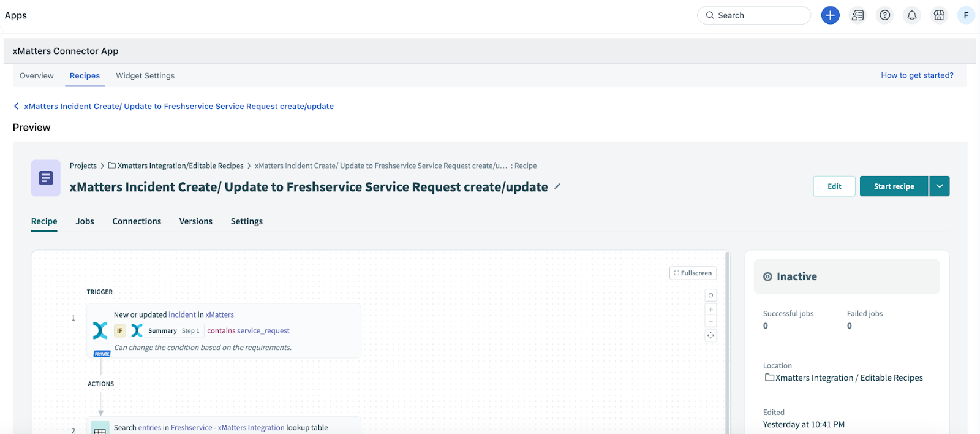Click the folder icon in breadcrumb

click(x=112, y=166)
